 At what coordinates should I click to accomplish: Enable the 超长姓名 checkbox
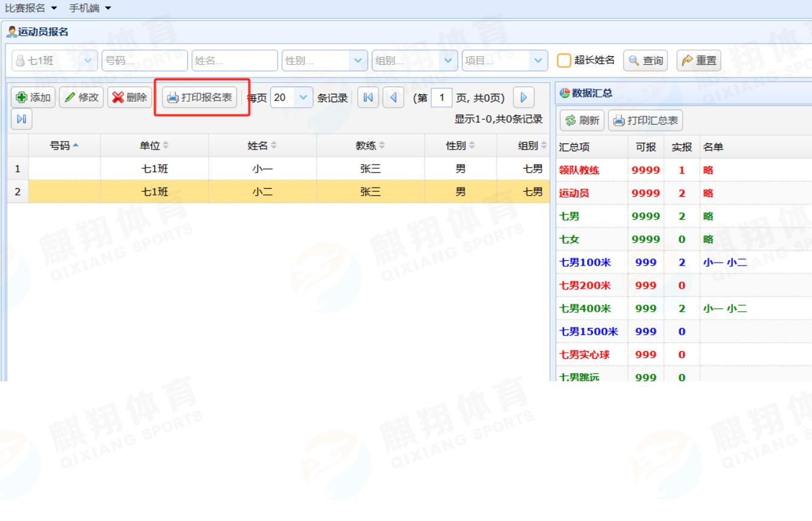pyautogui.click(x=564, y=61)
